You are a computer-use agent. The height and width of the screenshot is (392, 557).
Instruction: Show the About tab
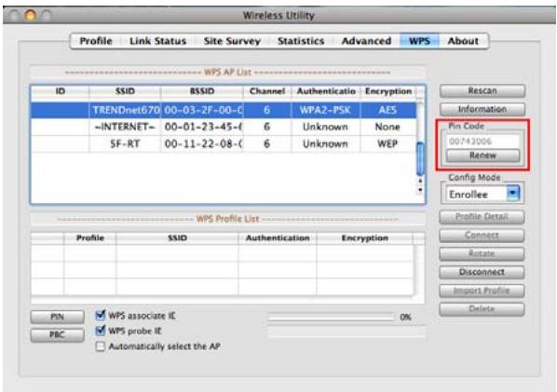pyautogui.click(x=463, y=41)
